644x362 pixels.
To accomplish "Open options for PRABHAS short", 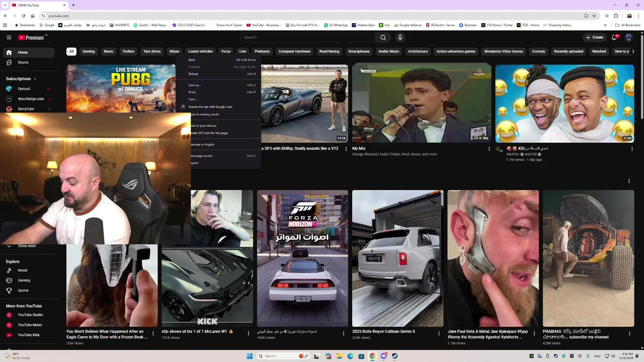I will pos(629,333).
